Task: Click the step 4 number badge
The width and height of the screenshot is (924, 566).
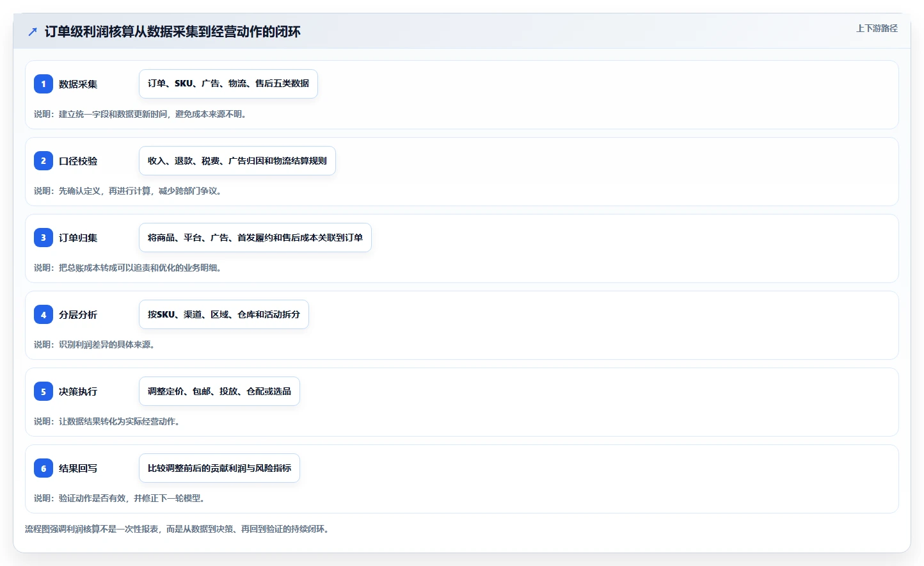Action: (x=44, y=314)
